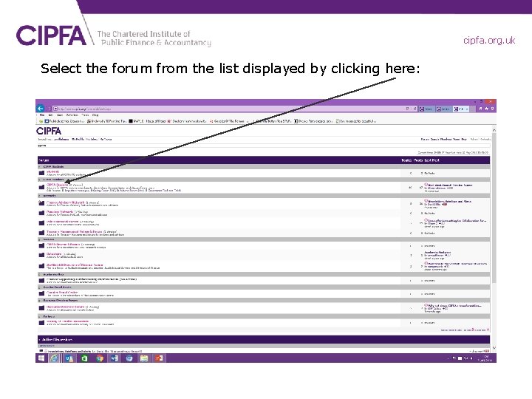Click the refresh icon in address bar
The width and height of the screenshot is (532, 399).
point(415,109)
